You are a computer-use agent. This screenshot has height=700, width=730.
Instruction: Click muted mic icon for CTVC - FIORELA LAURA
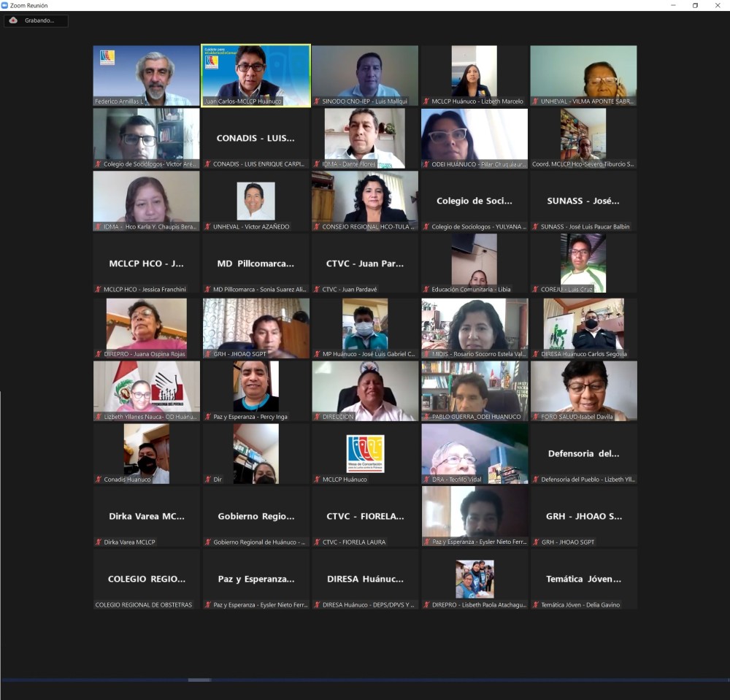tap(317, 542)
